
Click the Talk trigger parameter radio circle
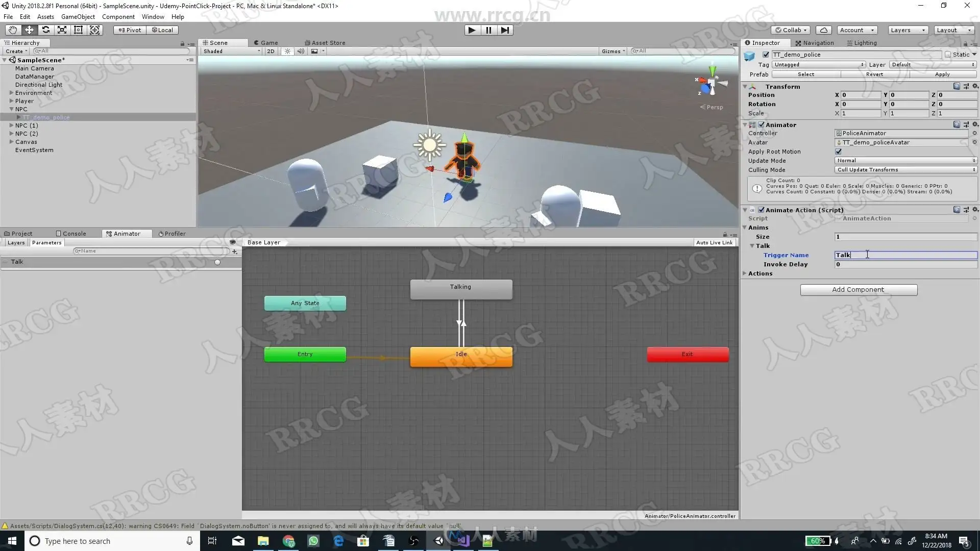[217, 262]
